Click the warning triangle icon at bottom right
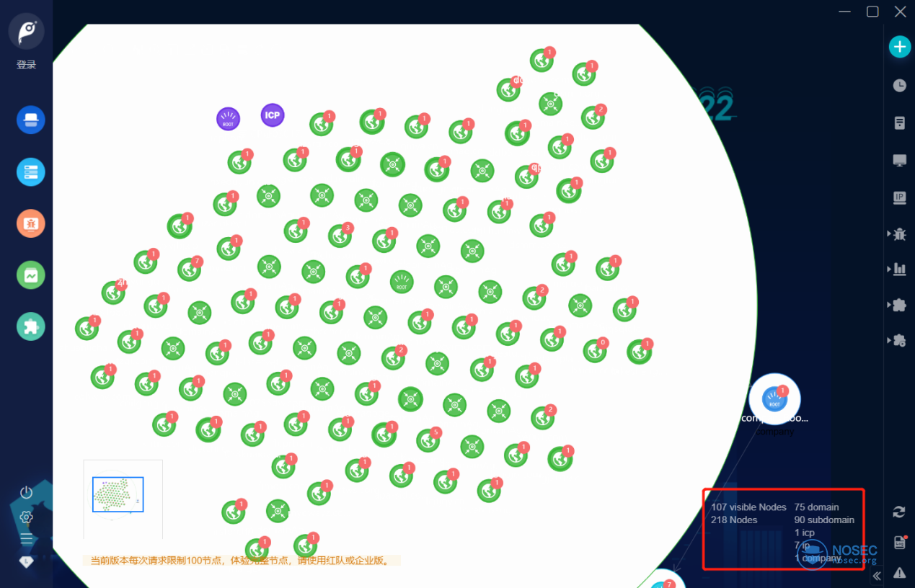This screenshot has width=915, height=588. click(x=899, y=573)
